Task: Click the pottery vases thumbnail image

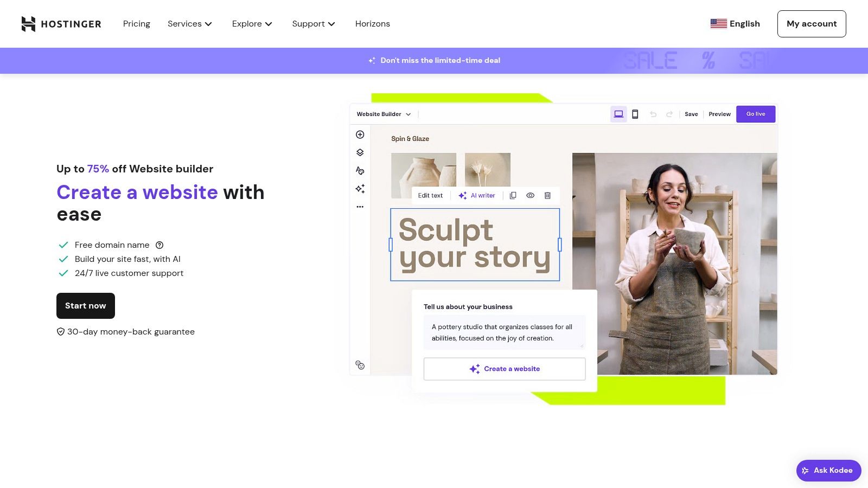Action: tap(424, 175)
